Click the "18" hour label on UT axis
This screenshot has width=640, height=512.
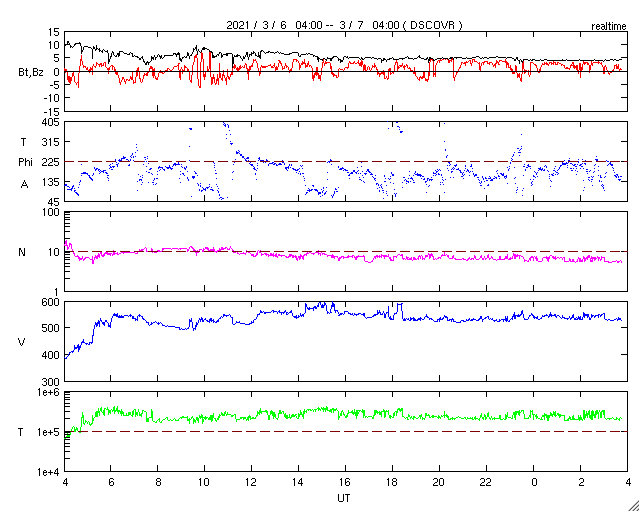coord(392,482)
